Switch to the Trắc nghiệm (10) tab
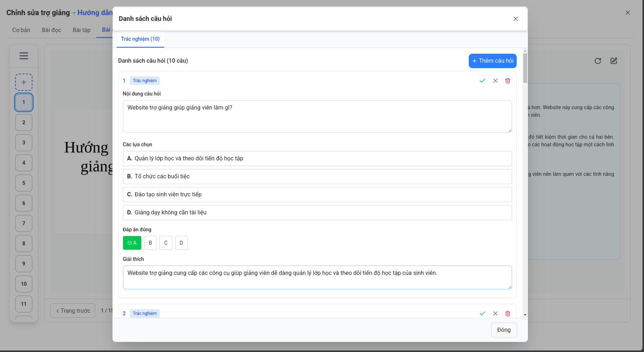The height and width of the screenshot is (352, 644). (x=140, y=39)
